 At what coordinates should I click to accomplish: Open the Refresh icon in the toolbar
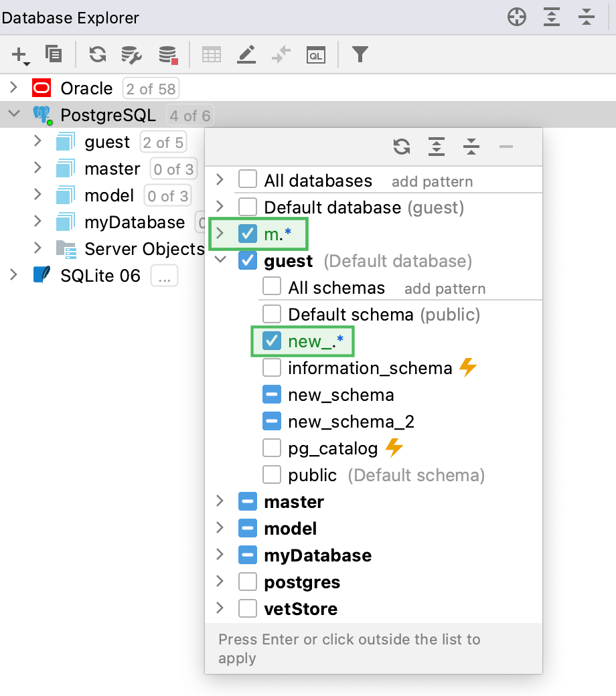[x=97, y=54]
